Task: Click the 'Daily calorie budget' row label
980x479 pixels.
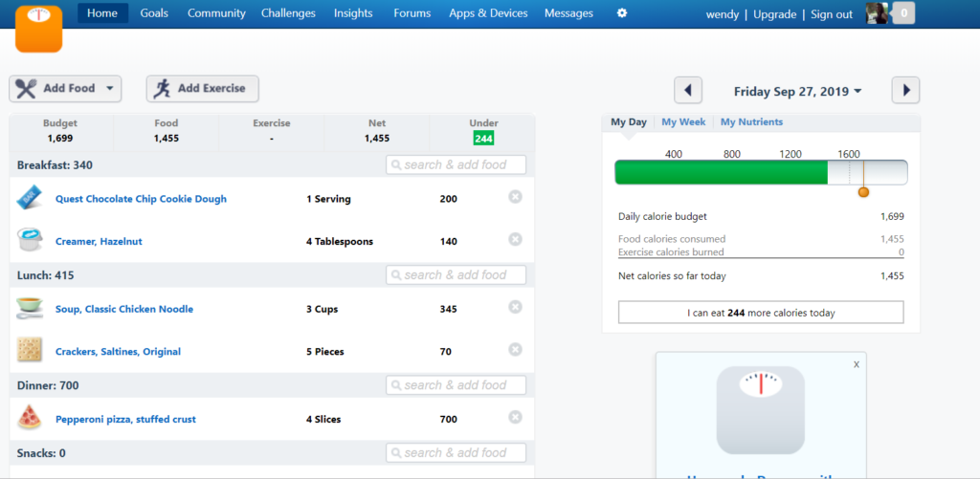Action: point(662,217)
